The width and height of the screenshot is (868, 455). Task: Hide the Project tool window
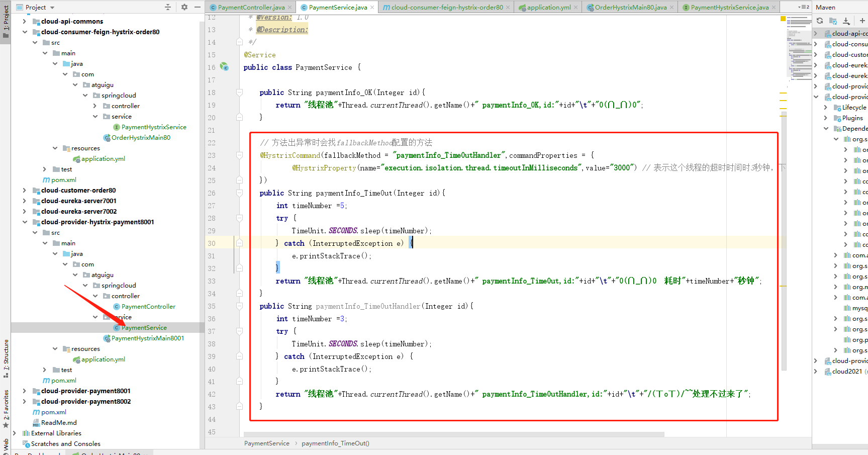[x=198, y=7]
